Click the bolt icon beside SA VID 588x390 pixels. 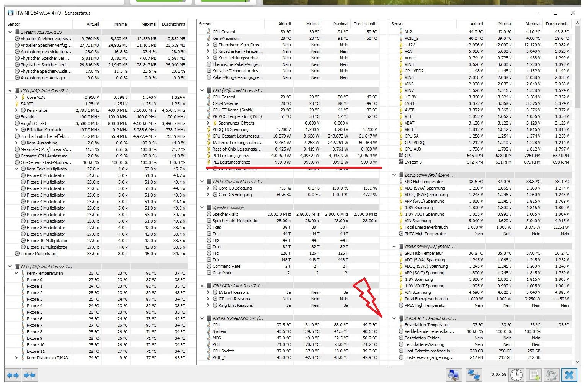coord(17,104)
